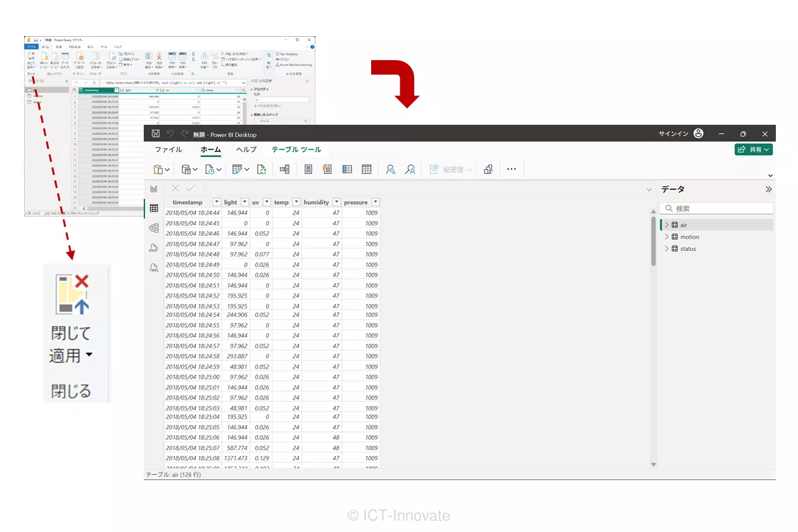Click the Save icon in Power BI title bar
Image resolution: width=798 pixels, height=532 pixels.
click(156, 134)
